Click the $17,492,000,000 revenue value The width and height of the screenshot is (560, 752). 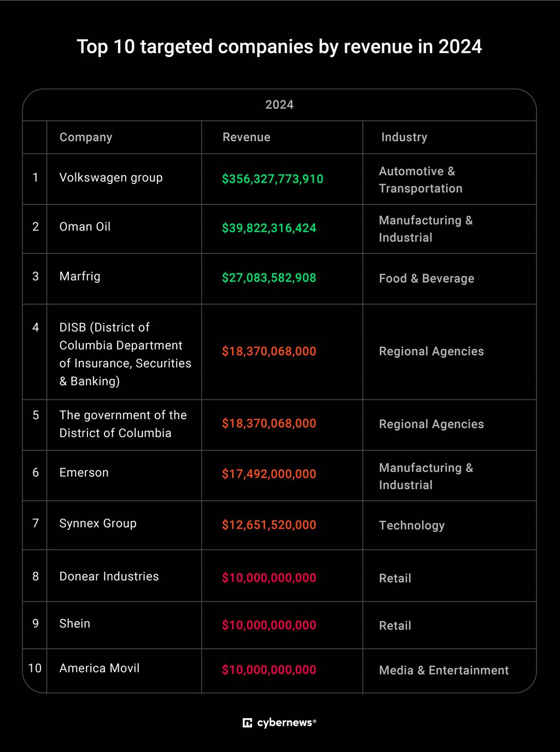coord(269,475)
